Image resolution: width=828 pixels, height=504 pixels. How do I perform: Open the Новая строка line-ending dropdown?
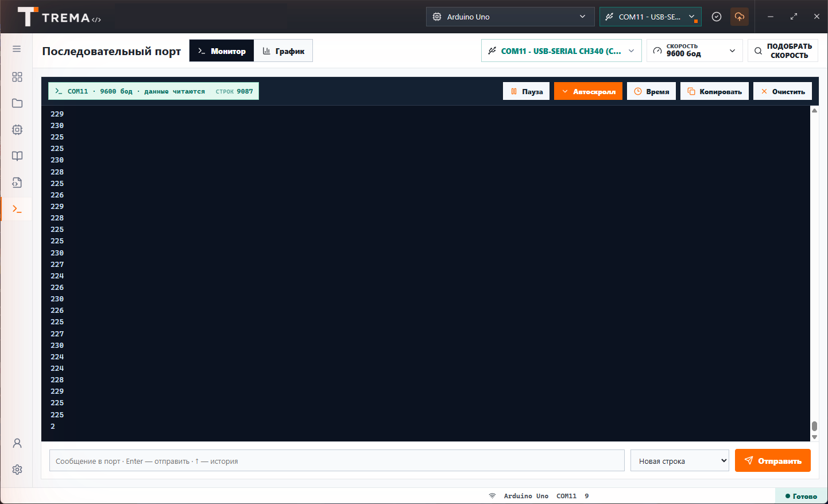point(680,461)
